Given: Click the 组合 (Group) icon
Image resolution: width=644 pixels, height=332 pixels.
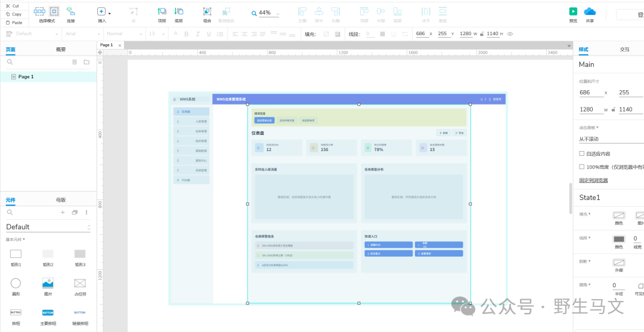Looking at the screenshot, I should click(x=207, y=11).
